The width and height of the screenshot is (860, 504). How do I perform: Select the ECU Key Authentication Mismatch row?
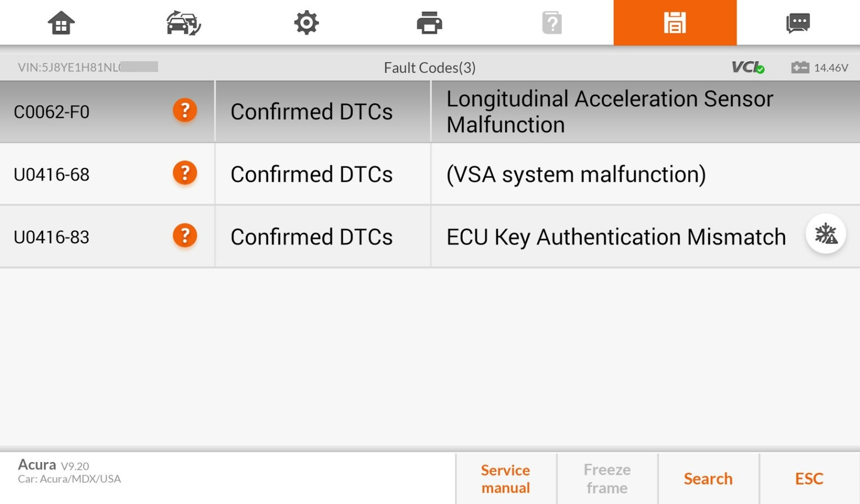tap(615, 237)
